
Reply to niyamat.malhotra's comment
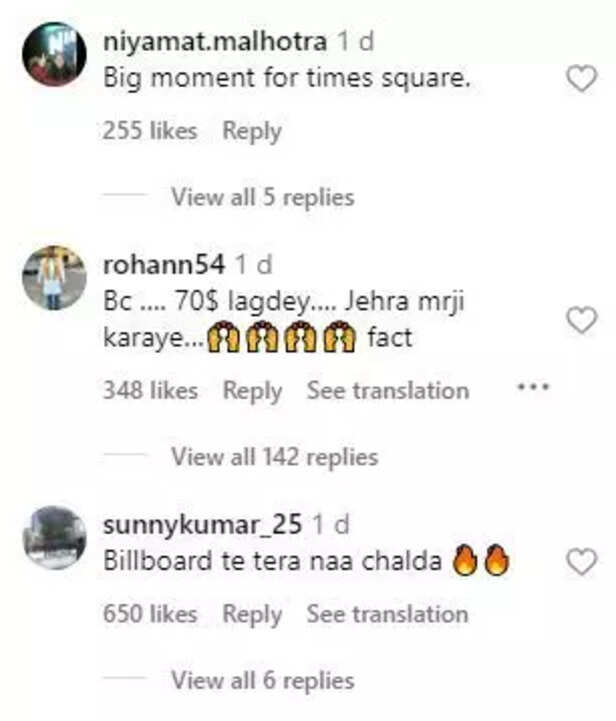tap(252, 131)
